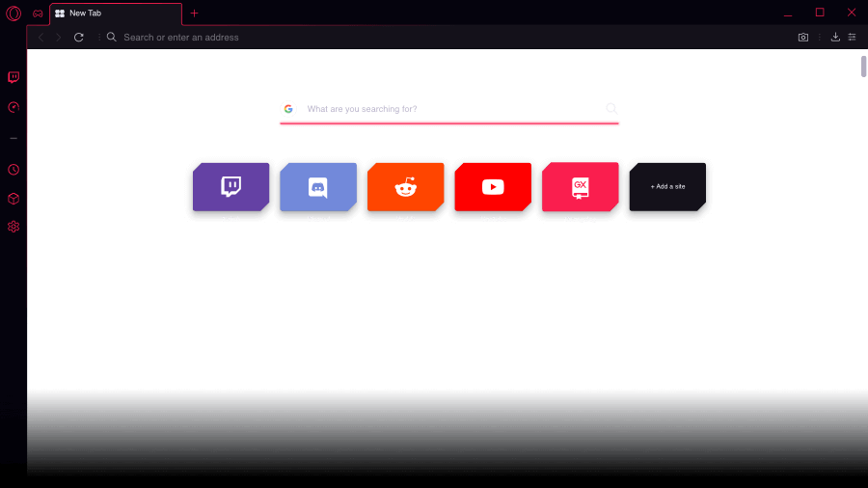Open a new tab with plus button
The width and height of the screenshot is (868, 488).
tap(194, 14)
